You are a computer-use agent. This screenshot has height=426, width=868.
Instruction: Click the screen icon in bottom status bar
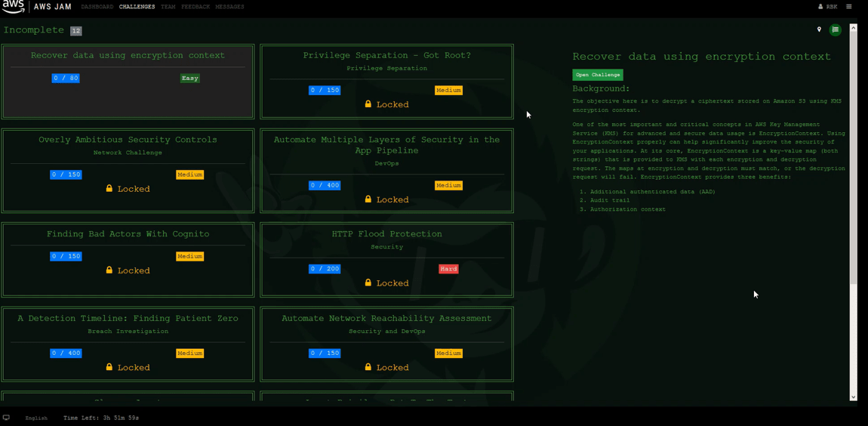(x=6, y=417)
